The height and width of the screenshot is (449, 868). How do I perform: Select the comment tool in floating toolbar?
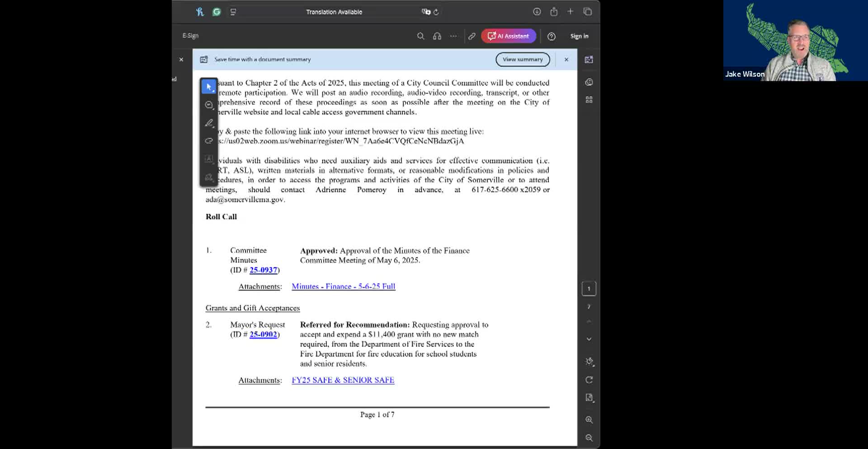coord(208,105)
